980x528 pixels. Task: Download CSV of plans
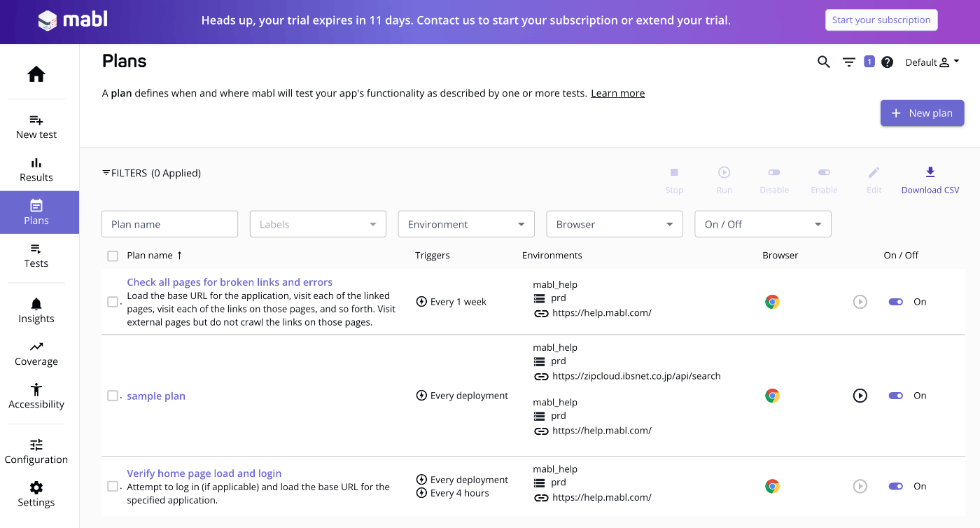click(930, 180)
